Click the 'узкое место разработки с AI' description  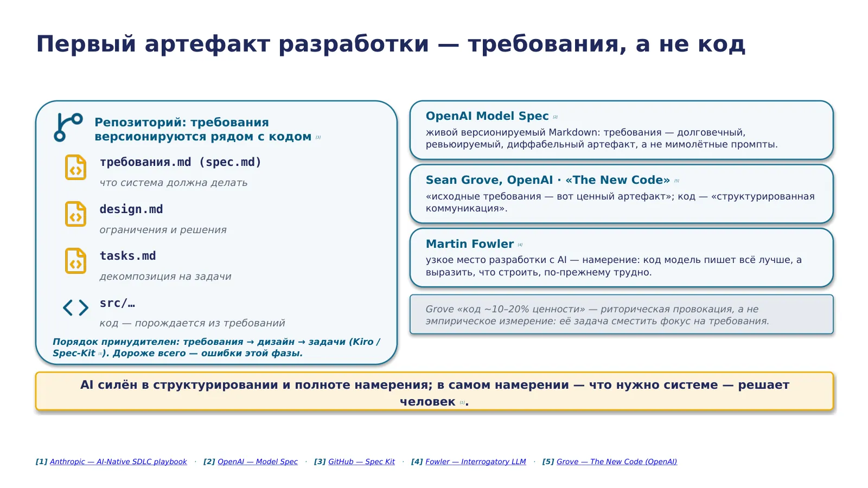(614, 266)
